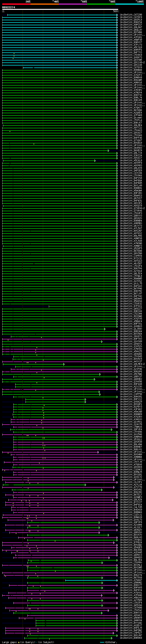Screen dimensions: 146x644
Task: Click the purple ~60% legend color segment
Action: 73,4
